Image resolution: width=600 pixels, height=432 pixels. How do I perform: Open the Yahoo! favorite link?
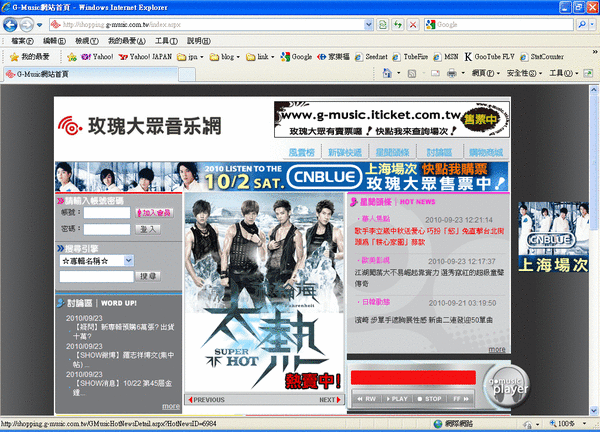tap(97, 57)
